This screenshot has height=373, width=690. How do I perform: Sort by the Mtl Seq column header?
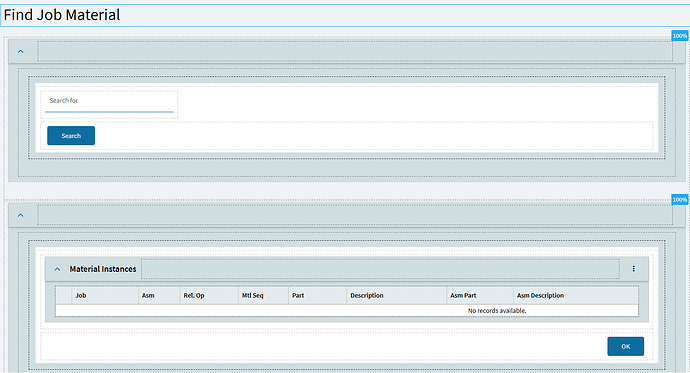(x=263, y=296)
